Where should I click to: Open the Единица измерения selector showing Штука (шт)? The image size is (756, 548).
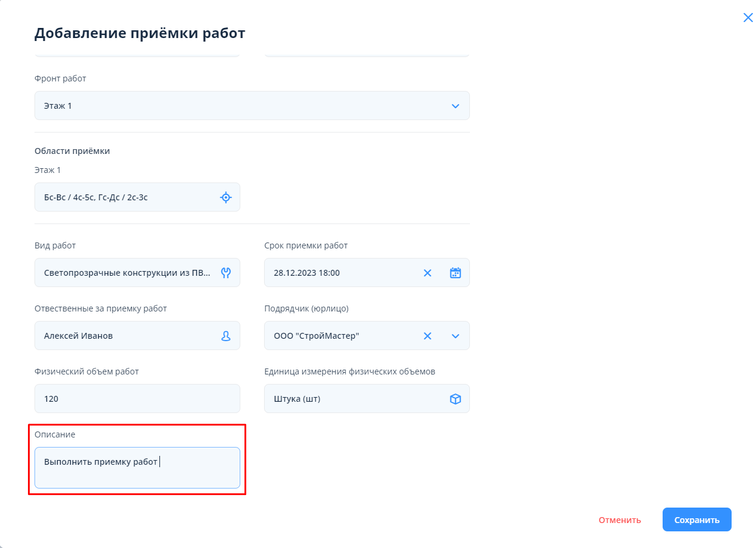pyautogui.click(x=354, y=399)
